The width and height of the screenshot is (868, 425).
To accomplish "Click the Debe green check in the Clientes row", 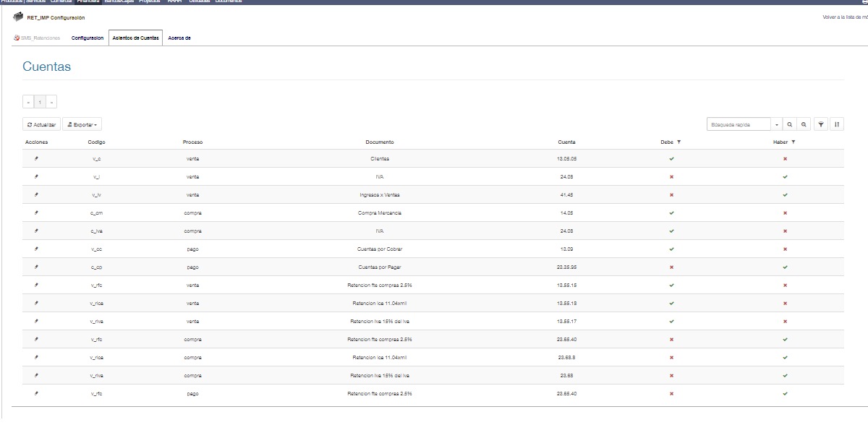I will [x=671, y=158].
